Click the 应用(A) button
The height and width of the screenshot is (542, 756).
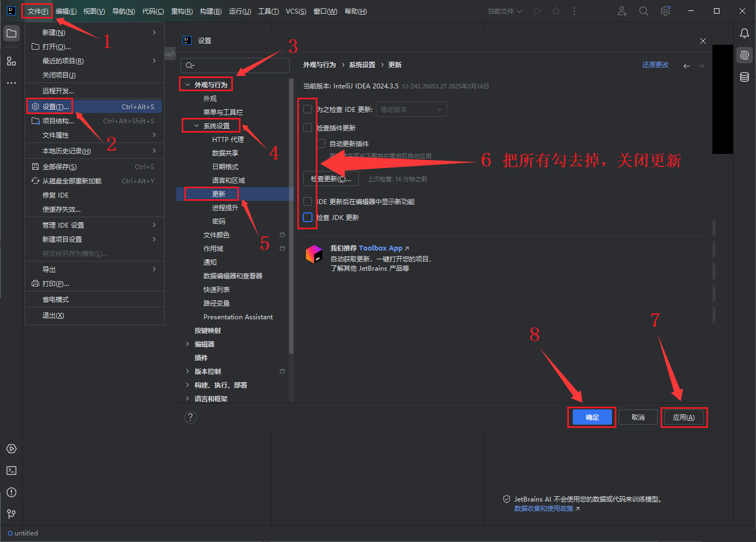(683, 417)
